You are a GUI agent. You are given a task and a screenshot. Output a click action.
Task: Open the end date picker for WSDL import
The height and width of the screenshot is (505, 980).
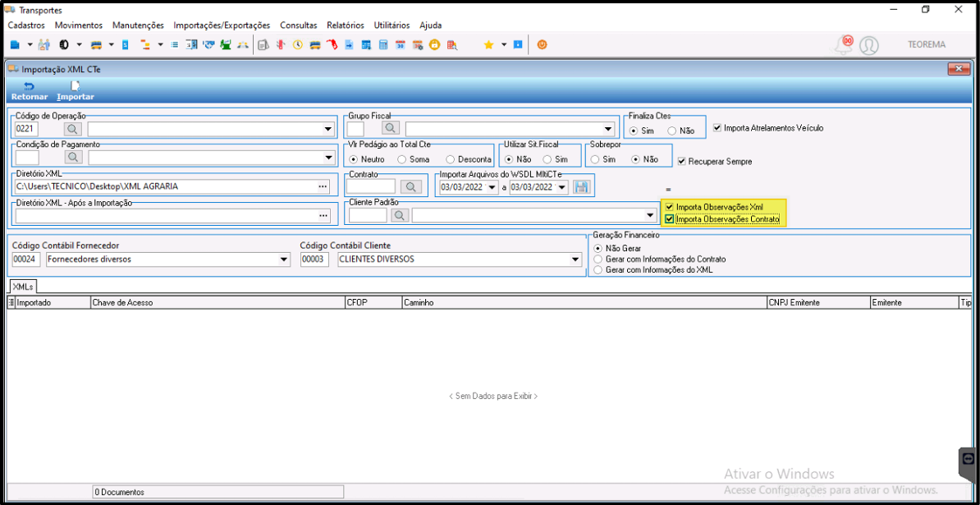click(x=562, y=187)
